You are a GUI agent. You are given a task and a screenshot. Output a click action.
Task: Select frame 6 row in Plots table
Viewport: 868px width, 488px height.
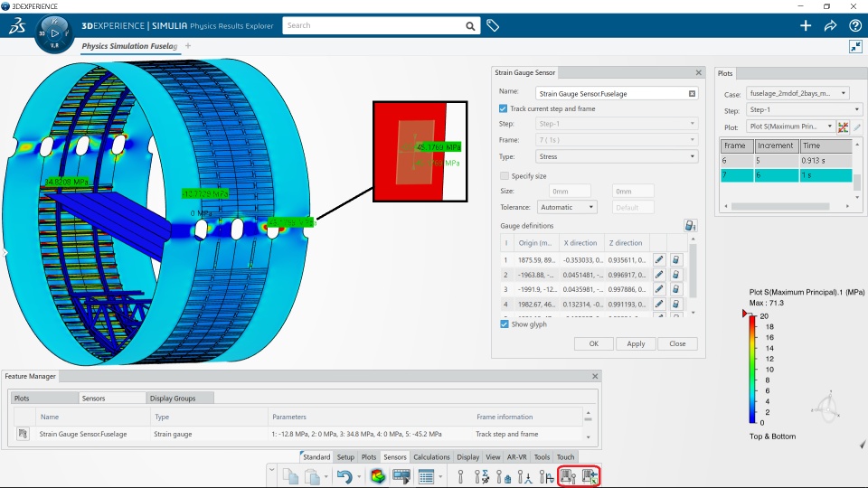pos(786,161)
